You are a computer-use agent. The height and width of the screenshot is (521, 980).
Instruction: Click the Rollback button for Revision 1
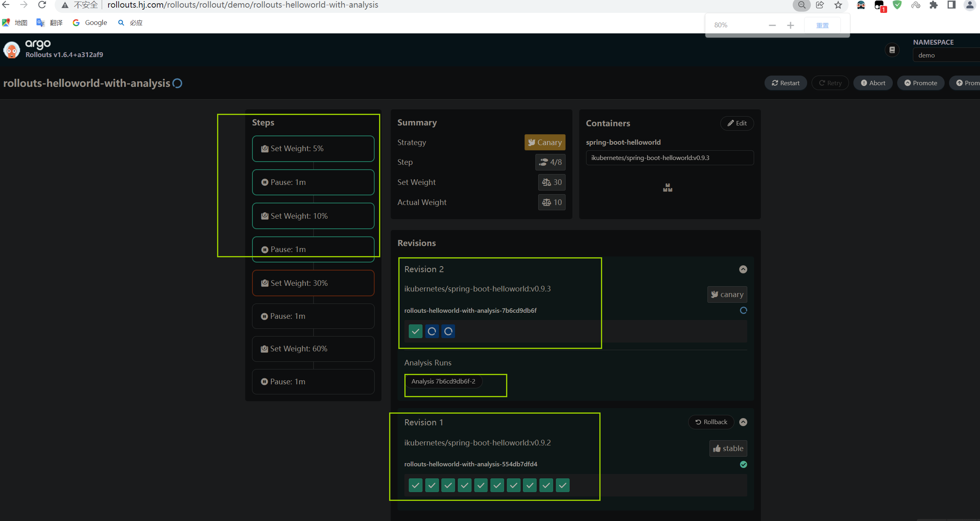(x=711, y=422)
